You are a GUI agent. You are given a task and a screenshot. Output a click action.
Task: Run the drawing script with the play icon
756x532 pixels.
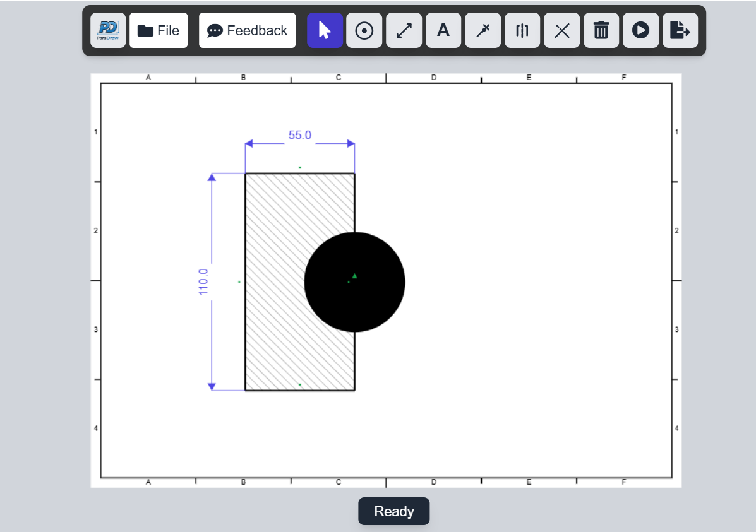click(640, 30)
